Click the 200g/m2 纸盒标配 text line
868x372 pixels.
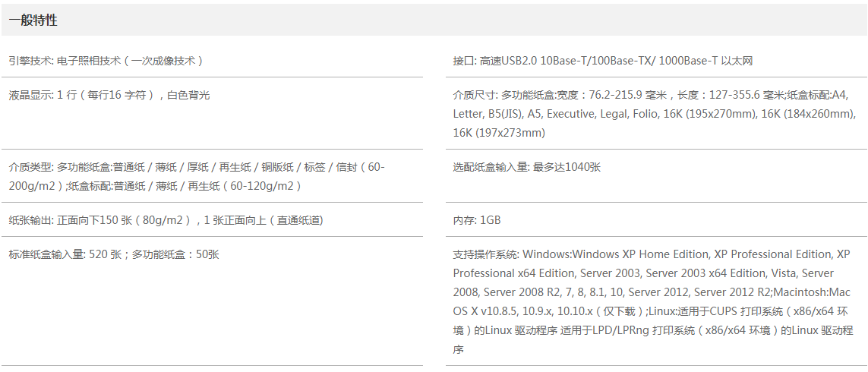click(155, 186)
